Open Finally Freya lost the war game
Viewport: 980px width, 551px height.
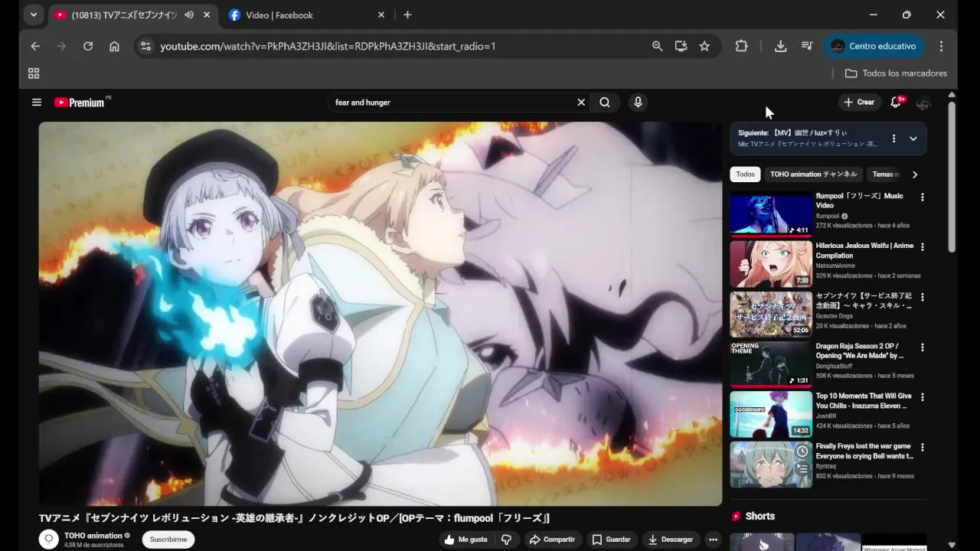(864, 452)
